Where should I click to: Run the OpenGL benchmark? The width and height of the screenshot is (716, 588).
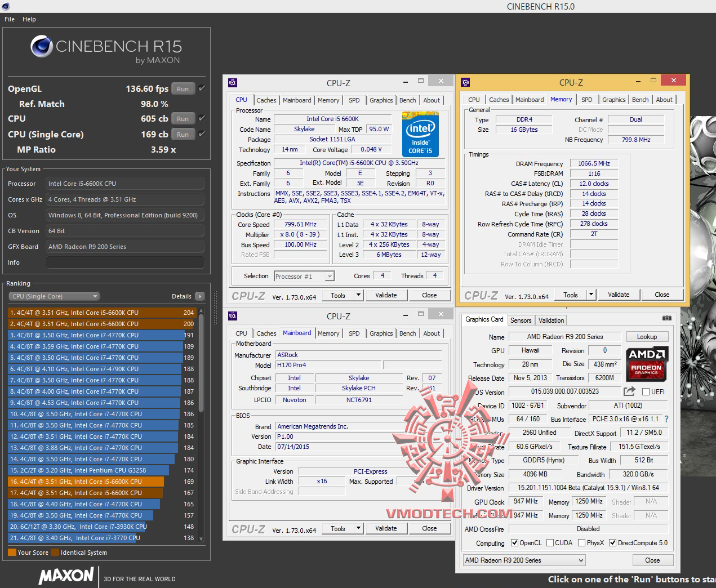pyautogui.click(x=183, y=88)
